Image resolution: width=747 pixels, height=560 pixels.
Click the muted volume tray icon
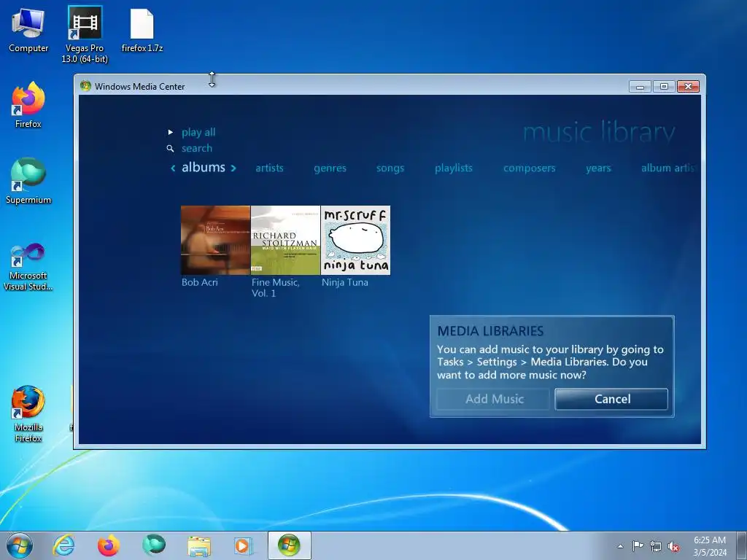[673, 546]
